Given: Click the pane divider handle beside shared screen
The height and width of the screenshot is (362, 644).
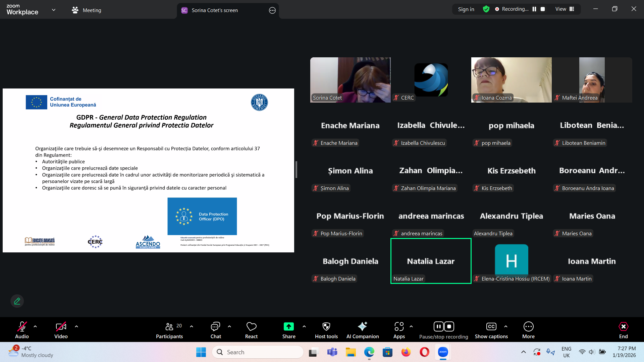Looking at the screenshot, I should [x=296, y=170].
